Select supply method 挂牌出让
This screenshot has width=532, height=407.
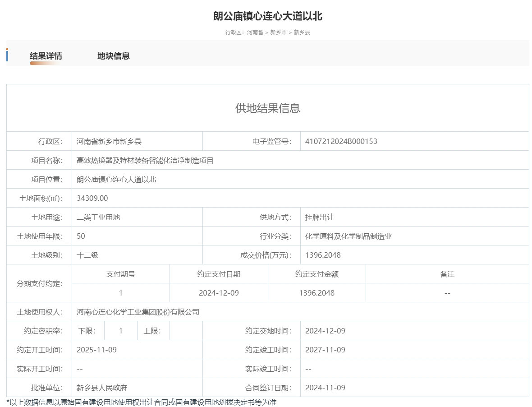tap(319, 217)
